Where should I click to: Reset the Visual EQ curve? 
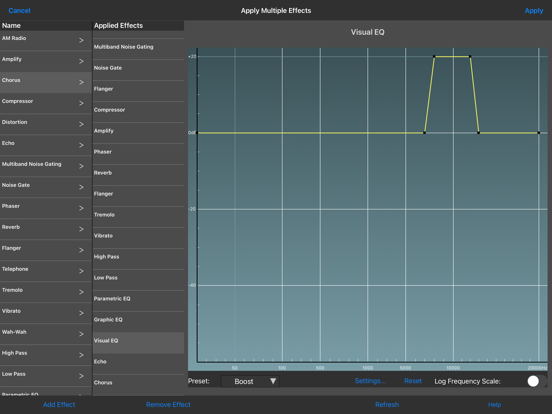[413, 381]
